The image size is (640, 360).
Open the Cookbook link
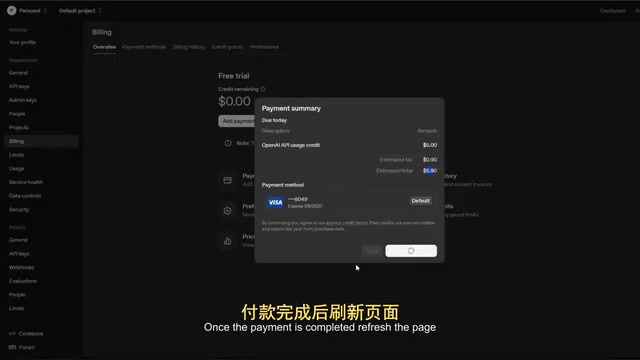(31, 334)
